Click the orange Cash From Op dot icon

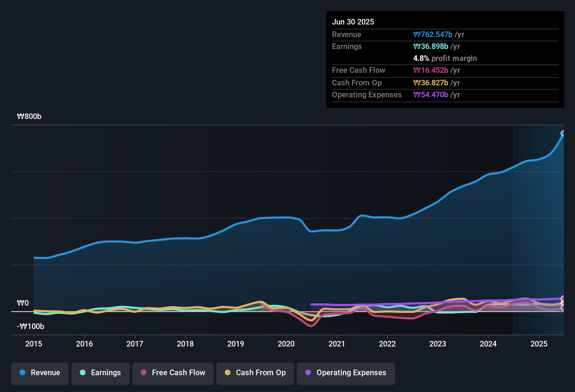tap(228, 373)
